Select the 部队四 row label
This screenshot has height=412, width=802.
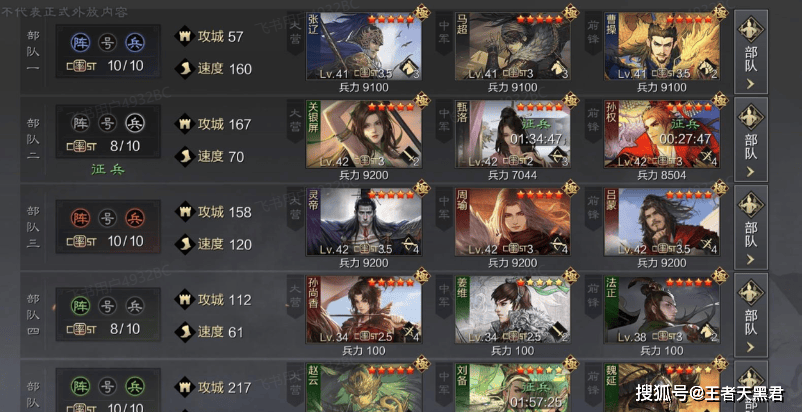(x=33, y=314)
